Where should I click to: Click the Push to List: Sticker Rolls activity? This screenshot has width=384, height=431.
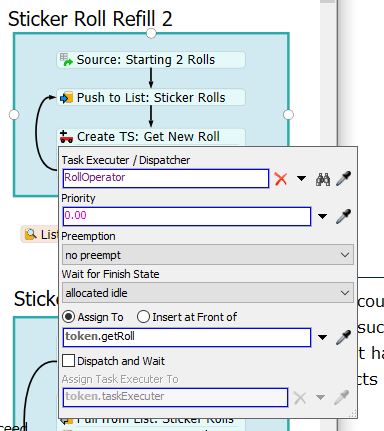(x=151, y=97)
